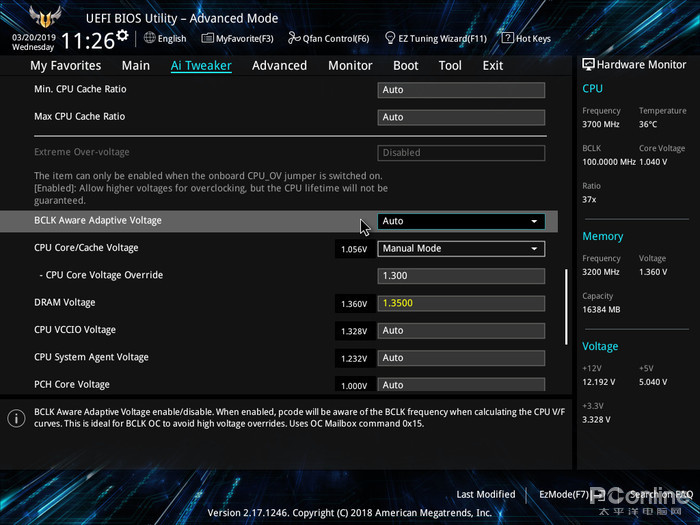Click the Hardware Monitor screen icon

coord(588,64)
